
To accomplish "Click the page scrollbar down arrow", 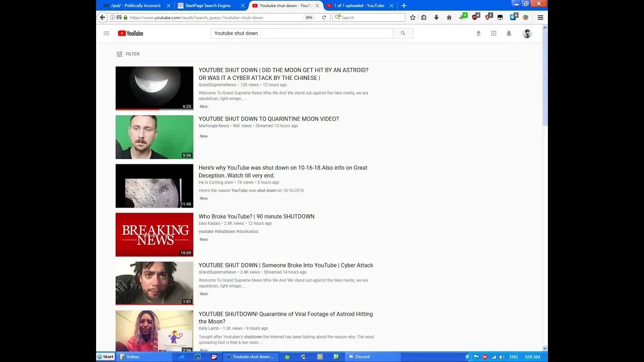I will coord(545,348).
